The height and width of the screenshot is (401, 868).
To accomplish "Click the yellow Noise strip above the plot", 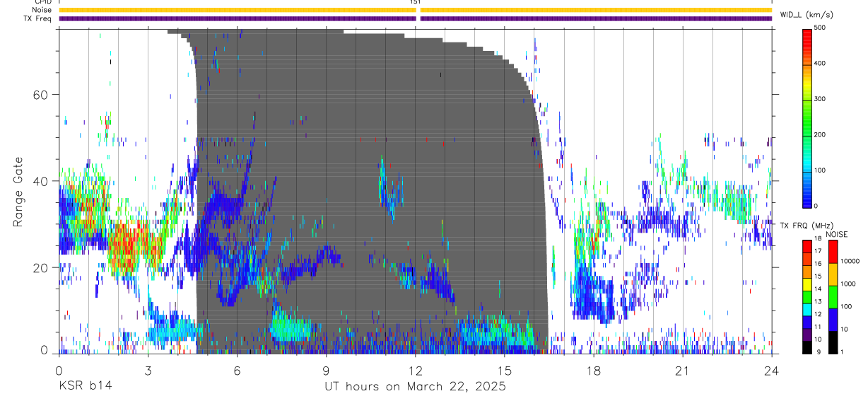I will (x=416, y=10).
